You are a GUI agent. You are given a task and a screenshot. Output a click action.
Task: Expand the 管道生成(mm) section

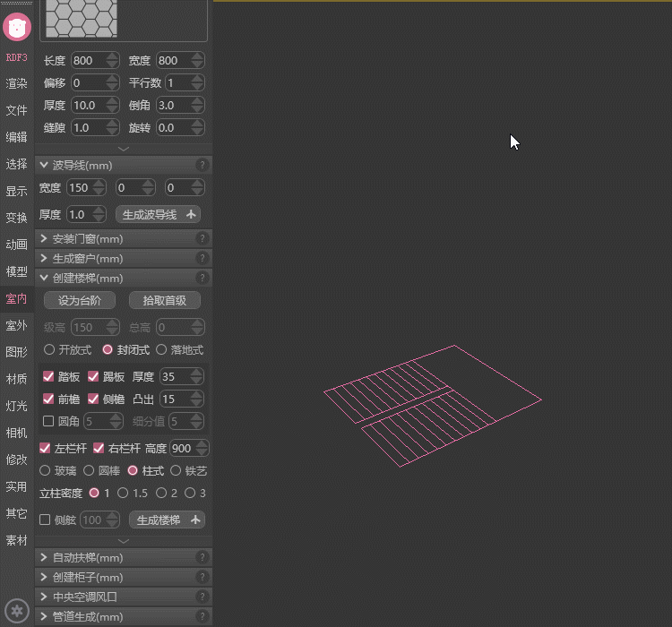pos(44,616)
